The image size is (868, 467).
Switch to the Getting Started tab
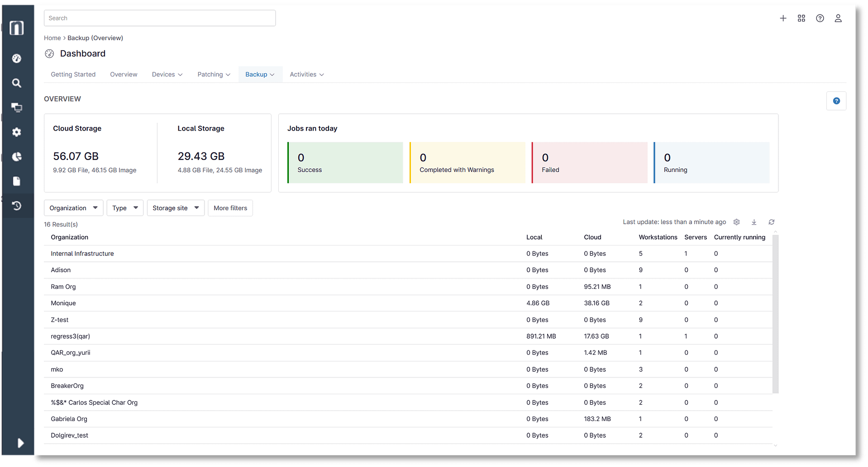pos(73,74)
